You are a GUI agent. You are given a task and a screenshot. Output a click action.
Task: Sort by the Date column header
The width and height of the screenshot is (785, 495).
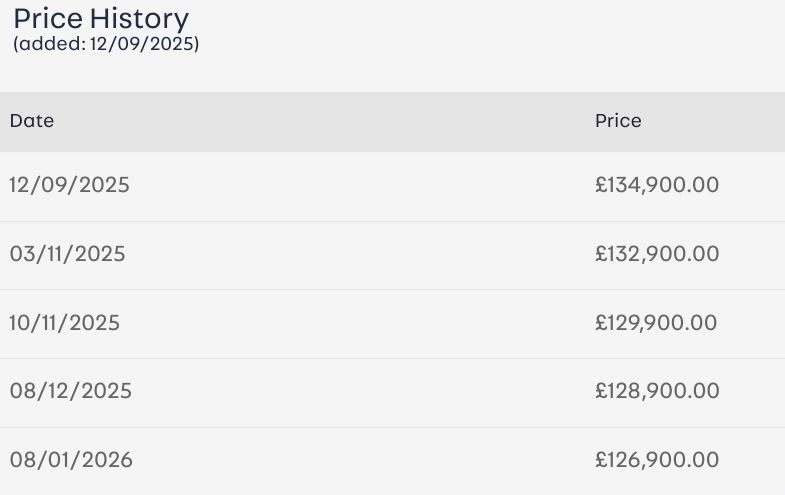[x=32, y=121]
